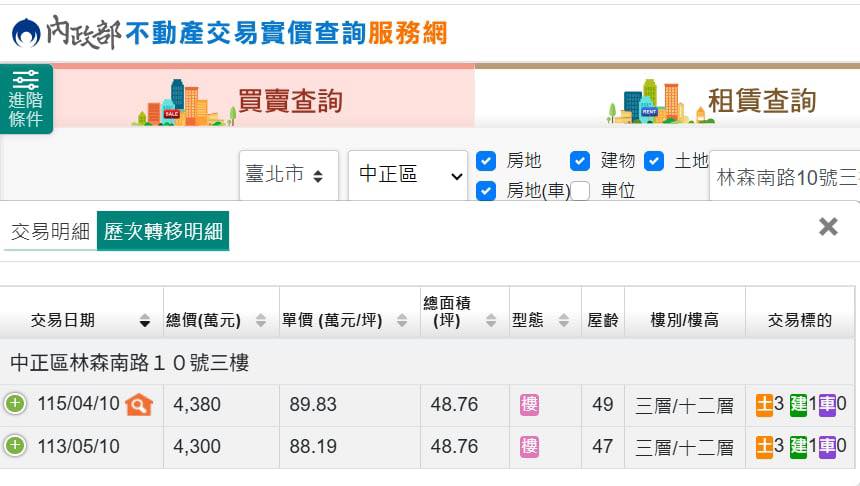Open the 中正區 district dropdown

pos(408,175)
